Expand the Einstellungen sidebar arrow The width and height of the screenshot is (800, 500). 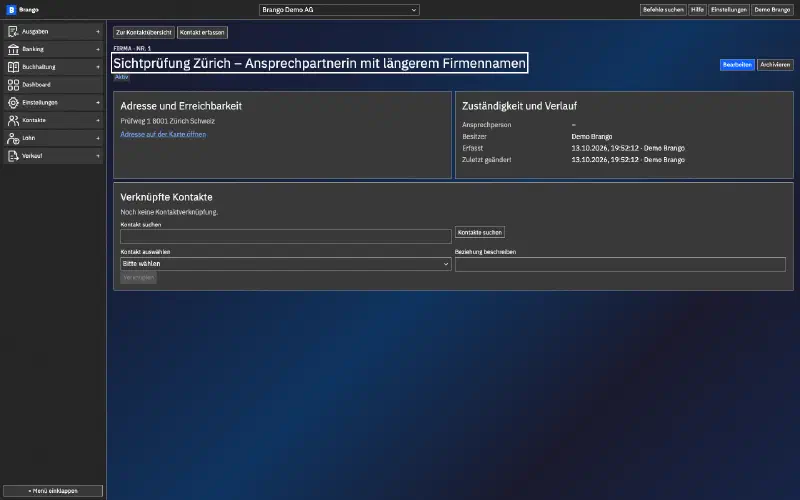tap(98, 103)
